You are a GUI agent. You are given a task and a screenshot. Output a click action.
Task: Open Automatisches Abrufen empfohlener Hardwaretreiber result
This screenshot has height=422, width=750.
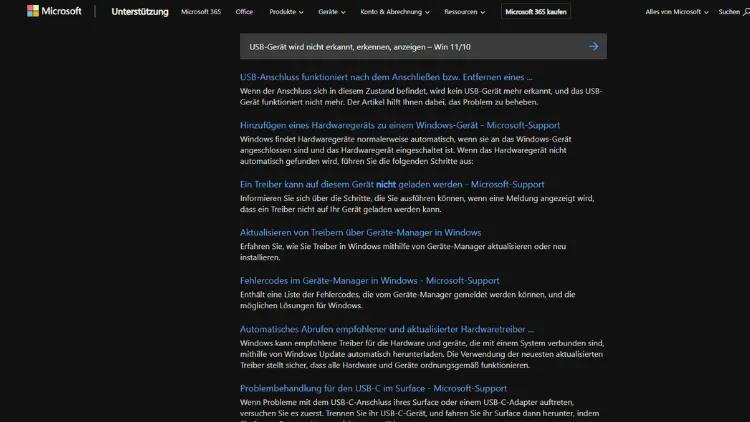[386, 329]
